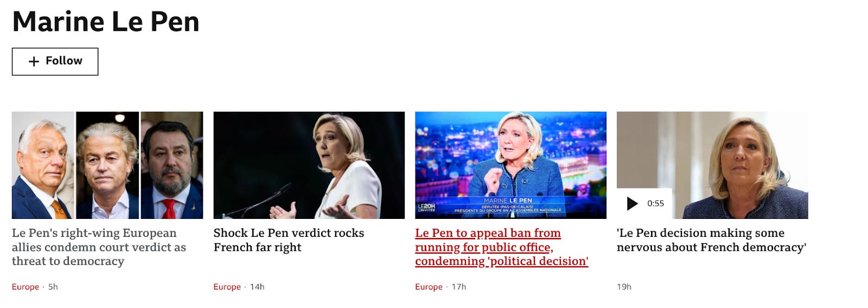Open 'Le Pen decision making some nervous' headline
Viewport: 868px width, 308px height.
(x=711, y=240)
